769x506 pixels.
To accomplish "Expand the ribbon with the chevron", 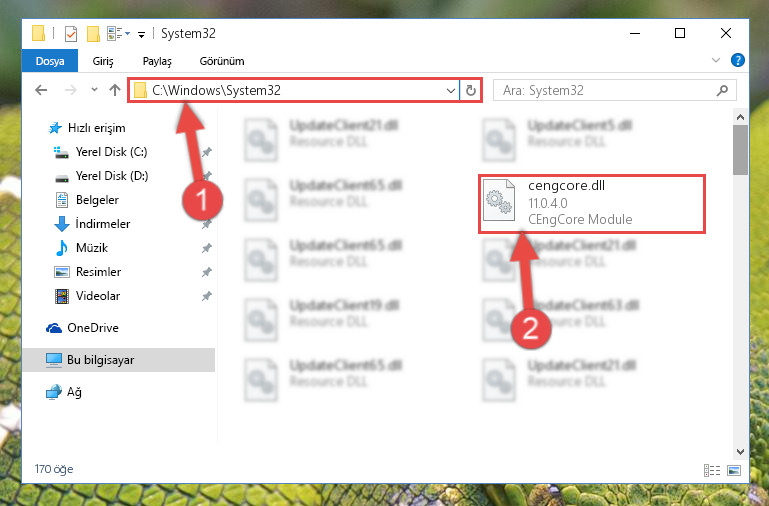I will coord(716,60).
